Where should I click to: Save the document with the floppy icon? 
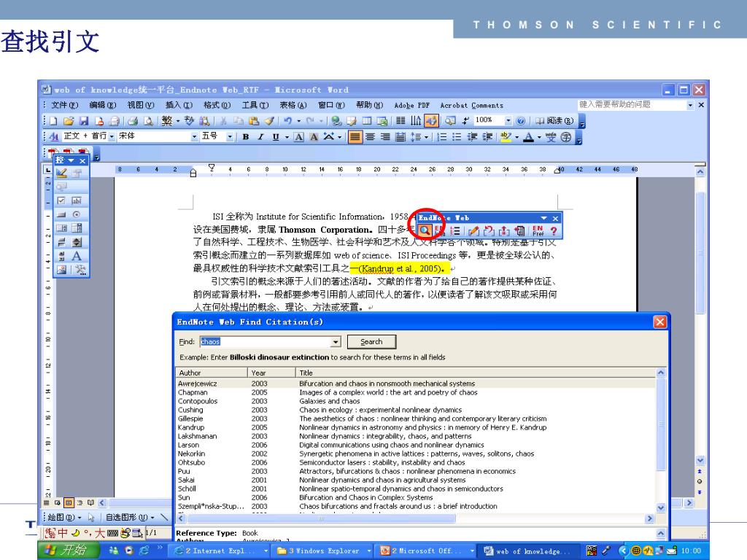point(84,121)
